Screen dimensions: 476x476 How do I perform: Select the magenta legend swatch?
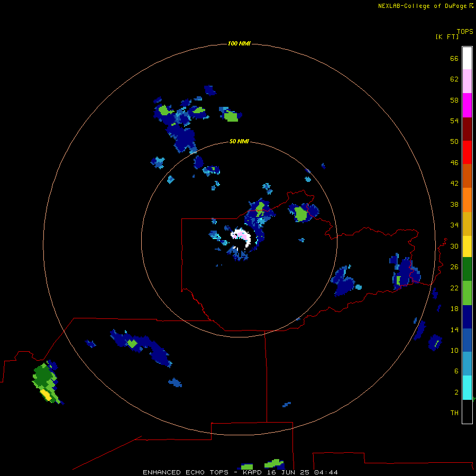click(x=467, y=105)
